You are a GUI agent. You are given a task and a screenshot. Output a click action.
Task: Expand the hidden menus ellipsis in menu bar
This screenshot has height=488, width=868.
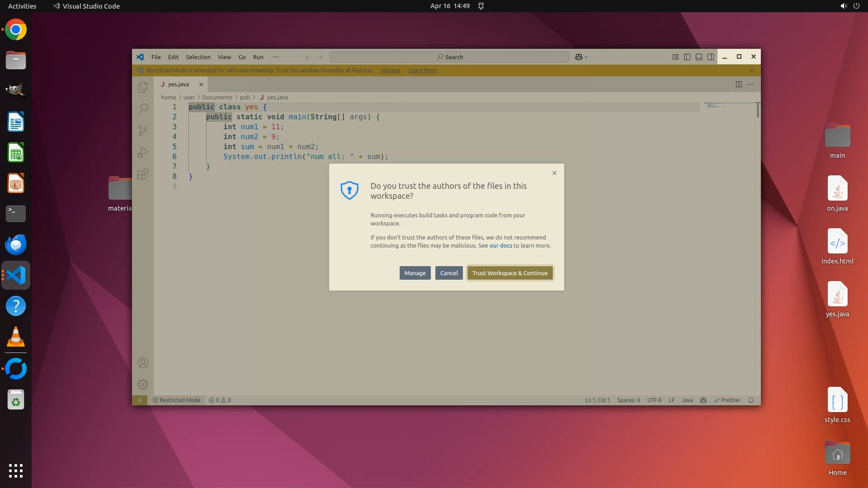pos(276,57)
